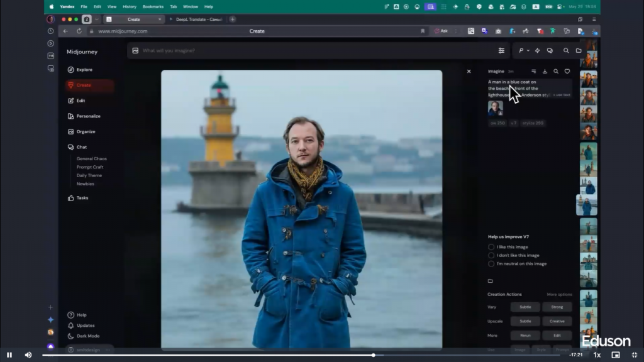Like the image with the heart icon

[567, 71]
